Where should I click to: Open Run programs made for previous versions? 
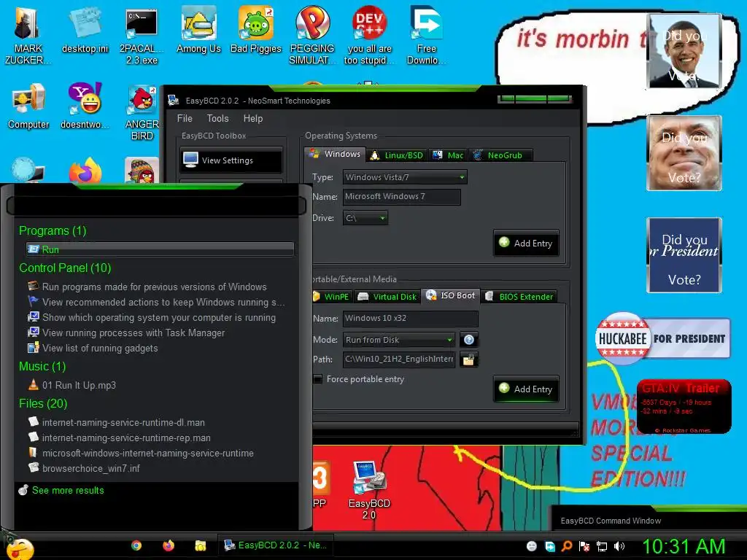pos(154,287)
